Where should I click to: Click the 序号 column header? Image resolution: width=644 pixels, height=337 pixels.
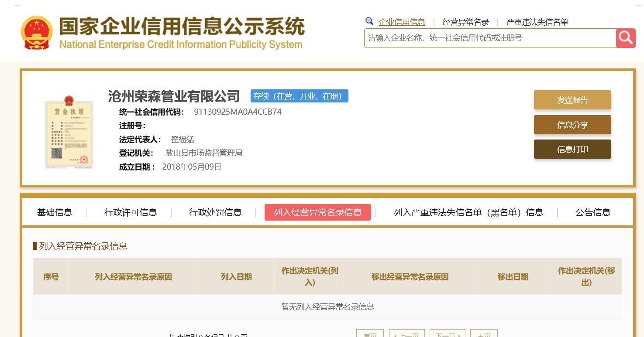pos(51,276)
